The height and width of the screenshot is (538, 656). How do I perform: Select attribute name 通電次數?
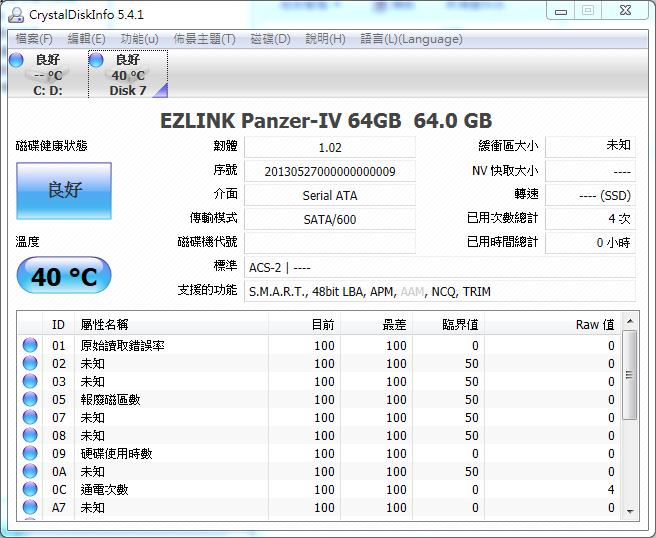pyautogui.click(x=105, y=489)
